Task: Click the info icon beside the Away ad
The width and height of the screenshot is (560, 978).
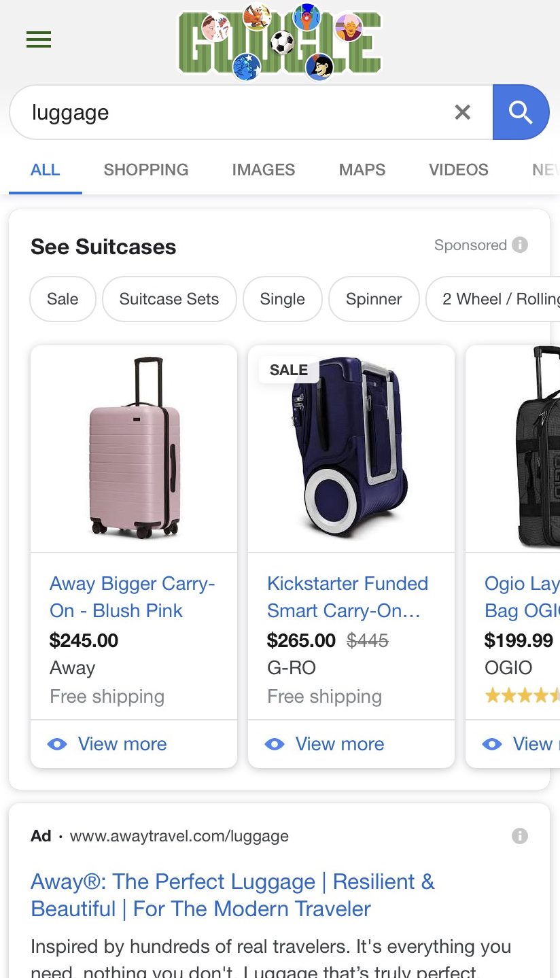Action: [x=519, y=836]
